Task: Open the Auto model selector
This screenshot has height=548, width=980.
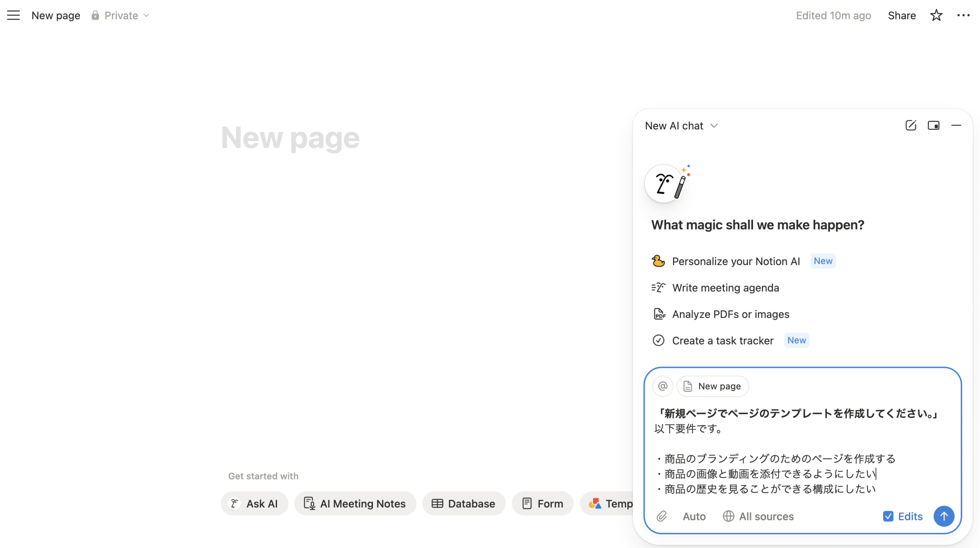Action: [694, 516]
